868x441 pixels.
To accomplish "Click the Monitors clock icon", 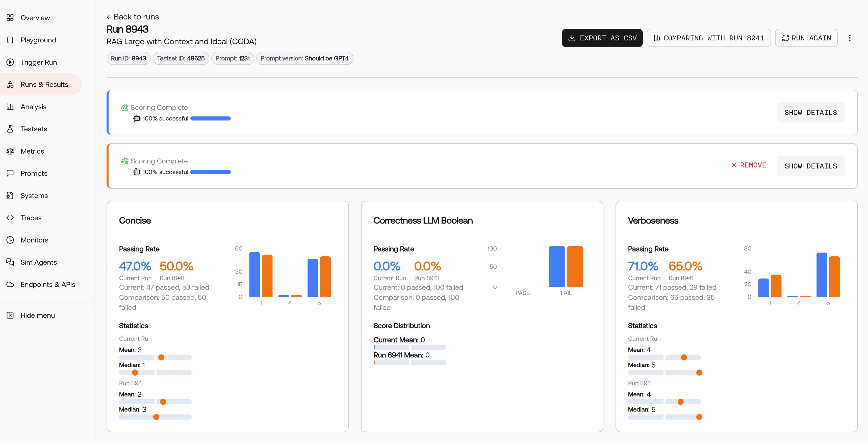I will coord(10,240).
